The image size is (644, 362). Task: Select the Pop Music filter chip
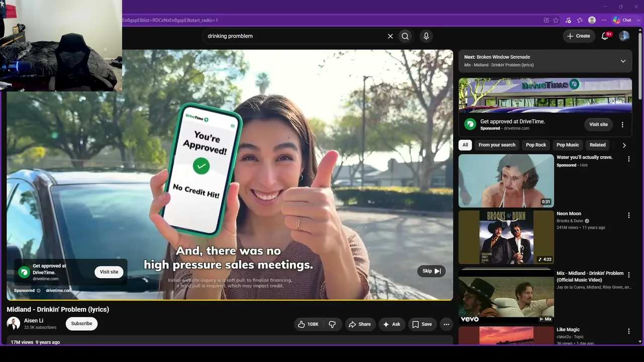pyautogui.click(x=568, y=145)
